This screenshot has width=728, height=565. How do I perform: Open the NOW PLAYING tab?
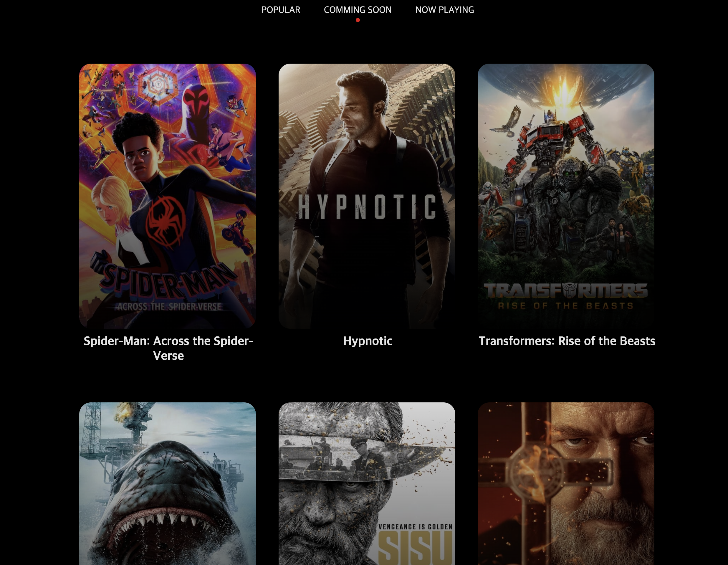(x=445, y=10)
